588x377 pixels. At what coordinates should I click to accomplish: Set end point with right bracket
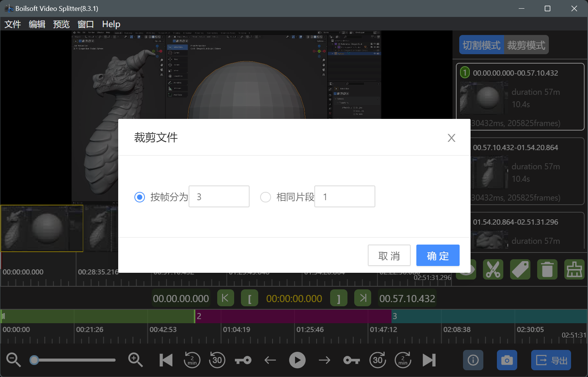click(339, 298)
